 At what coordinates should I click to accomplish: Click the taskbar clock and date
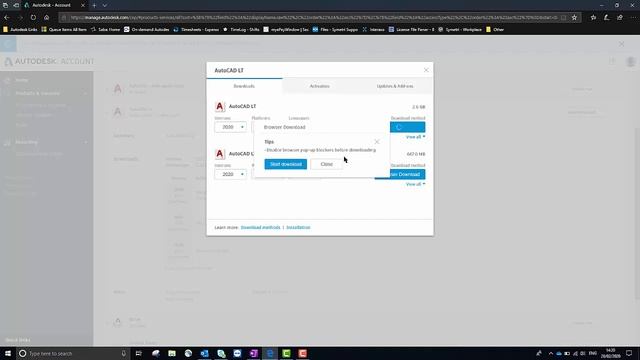(611, 353)
